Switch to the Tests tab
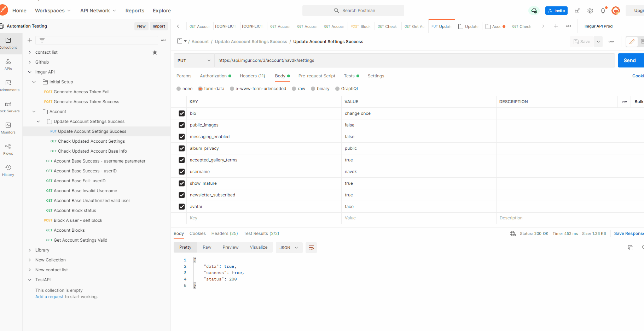The height and width of the screenshot is (331, 644). pyautogui.click(x=352, y=76)
